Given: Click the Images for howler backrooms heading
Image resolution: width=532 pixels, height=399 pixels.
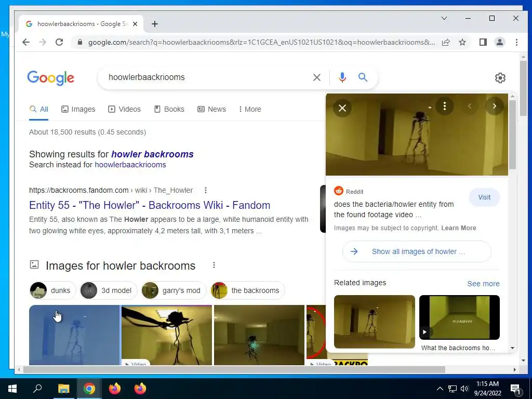Looking at the screenshot, I should pos(121,265).
